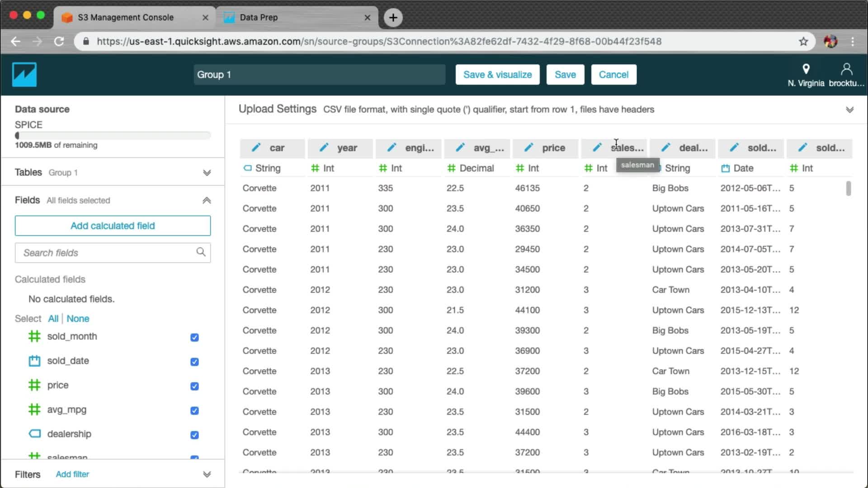Collapse the Fields section chevron
The height and width of the screenshot is (488, 868).
207,200
